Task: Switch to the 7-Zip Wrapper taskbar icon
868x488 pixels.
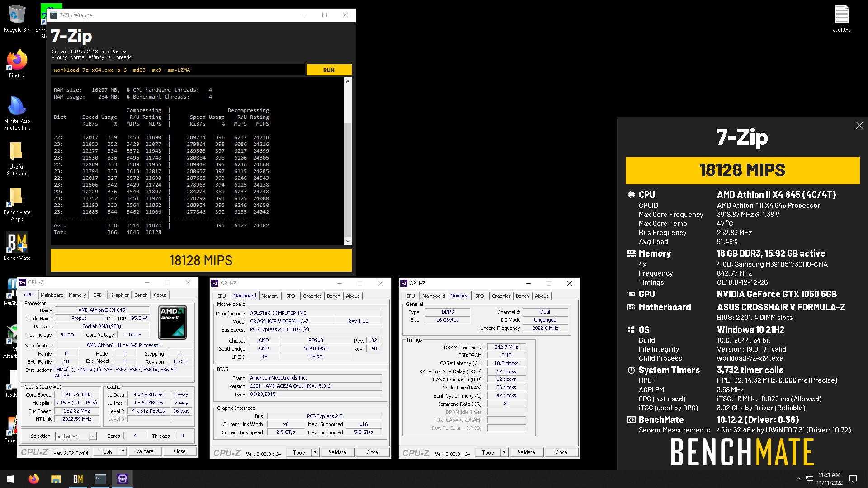Action: pyautogui.click(x=100, y=479)
